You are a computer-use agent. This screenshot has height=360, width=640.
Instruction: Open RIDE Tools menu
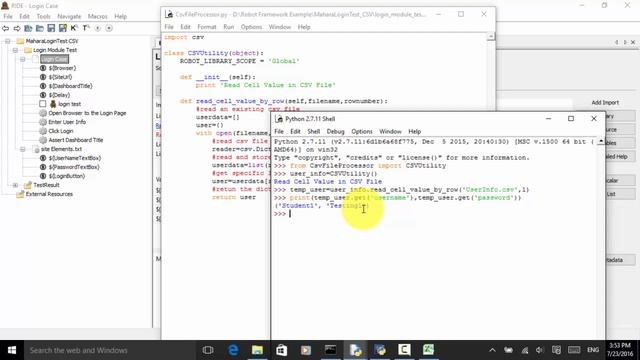[43, 16]
